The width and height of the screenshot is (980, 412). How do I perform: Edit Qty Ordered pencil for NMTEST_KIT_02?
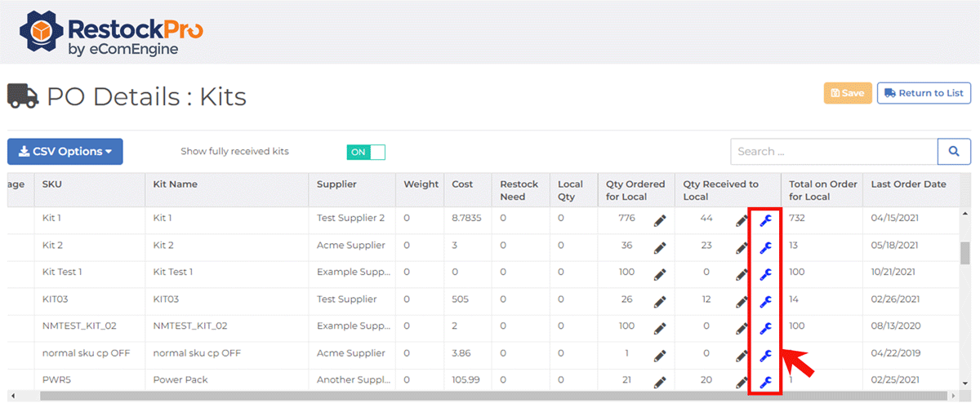(x=660, y=328)
